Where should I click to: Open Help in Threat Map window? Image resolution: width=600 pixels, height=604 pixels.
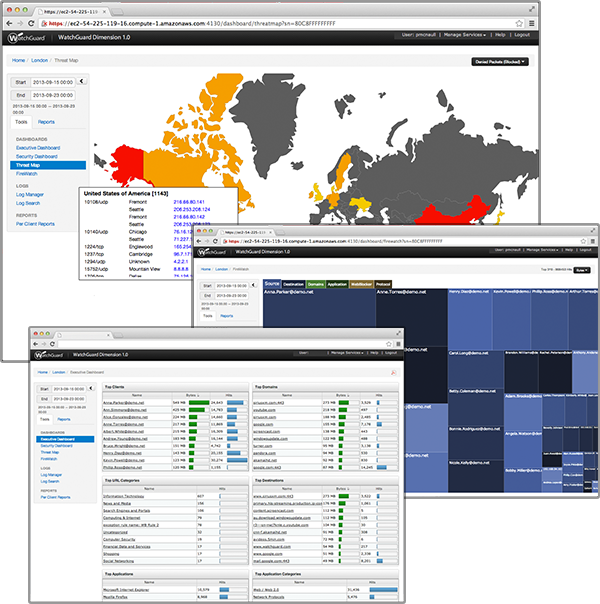pyautogui.click(x=500, y=35)
